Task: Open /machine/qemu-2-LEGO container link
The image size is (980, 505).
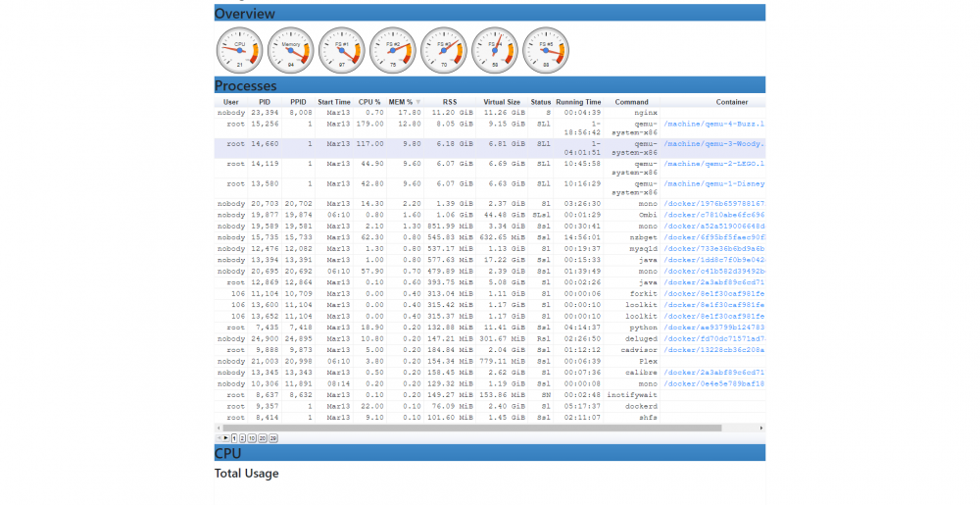Action: click(713, 164)
